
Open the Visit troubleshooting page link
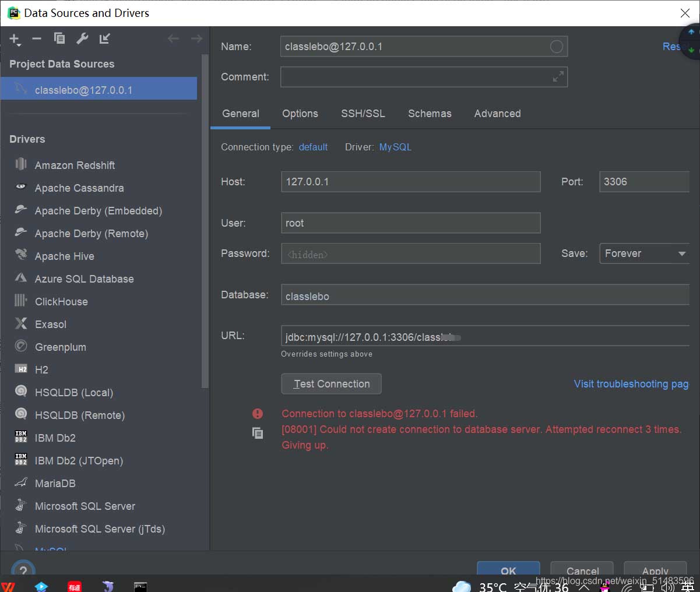coord(631,383)
